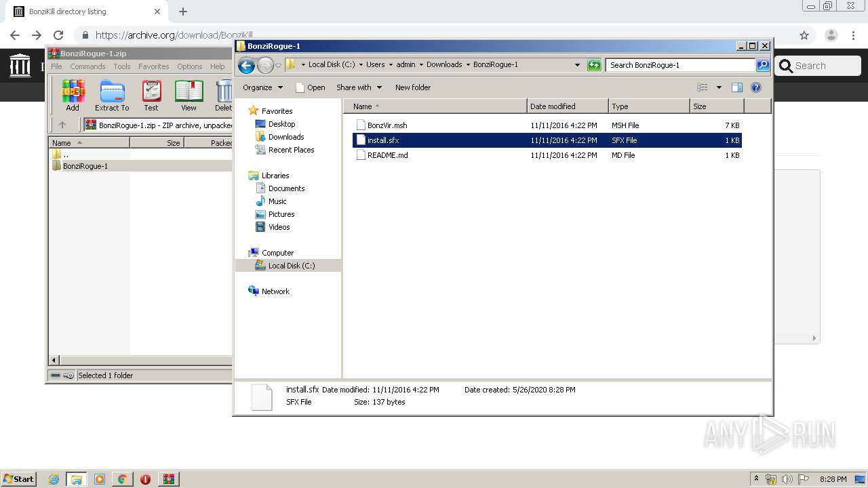Viewport: 868px width, 488px height.
Task: Expand Local Disk (C:) breadcrumb arrow
Action: pyautogui.click(x=361, y=65)
